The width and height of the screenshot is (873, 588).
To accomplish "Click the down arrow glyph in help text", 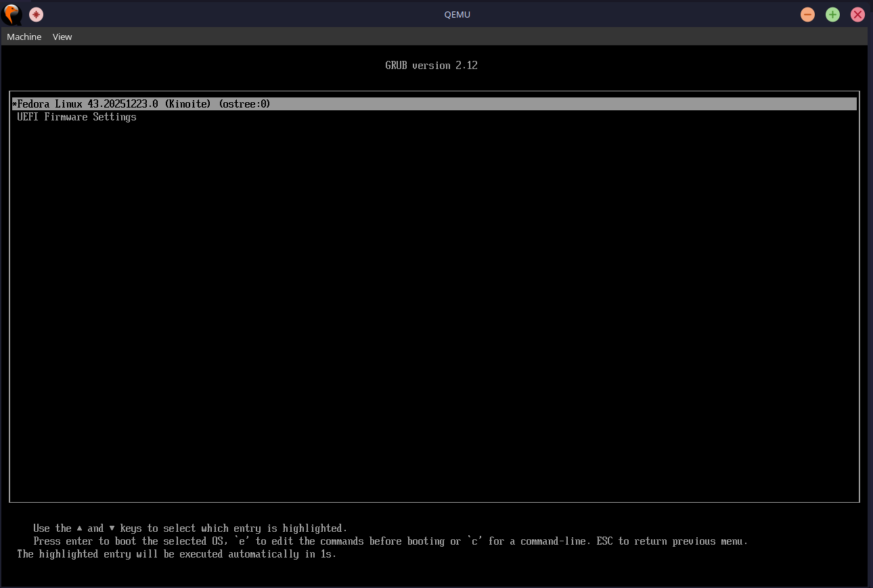I will pos(112,528).
